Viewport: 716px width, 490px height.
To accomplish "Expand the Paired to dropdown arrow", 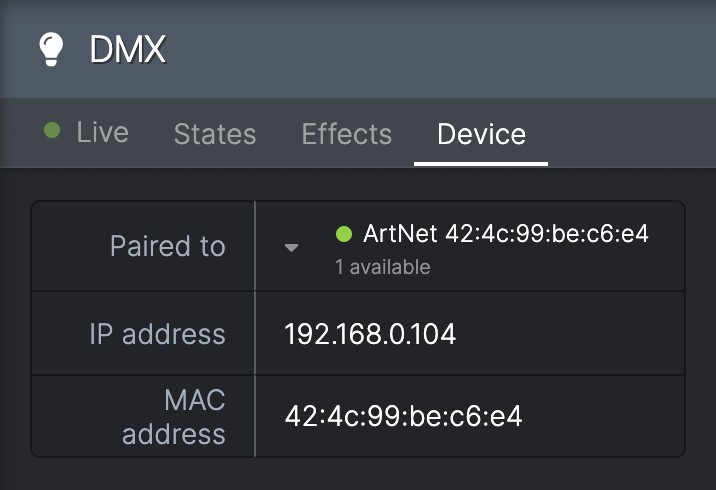I will coord(291,248).
